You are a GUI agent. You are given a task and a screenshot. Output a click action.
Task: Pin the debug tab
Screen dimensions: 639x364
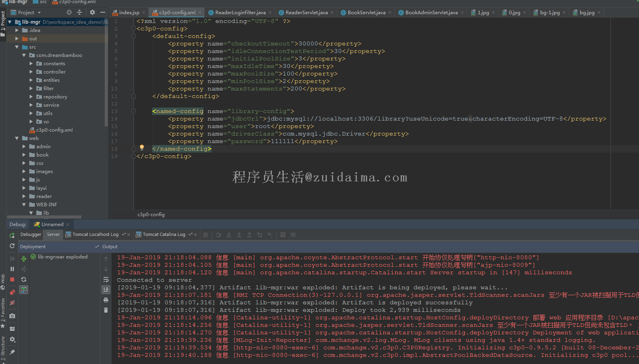[12, 352]
